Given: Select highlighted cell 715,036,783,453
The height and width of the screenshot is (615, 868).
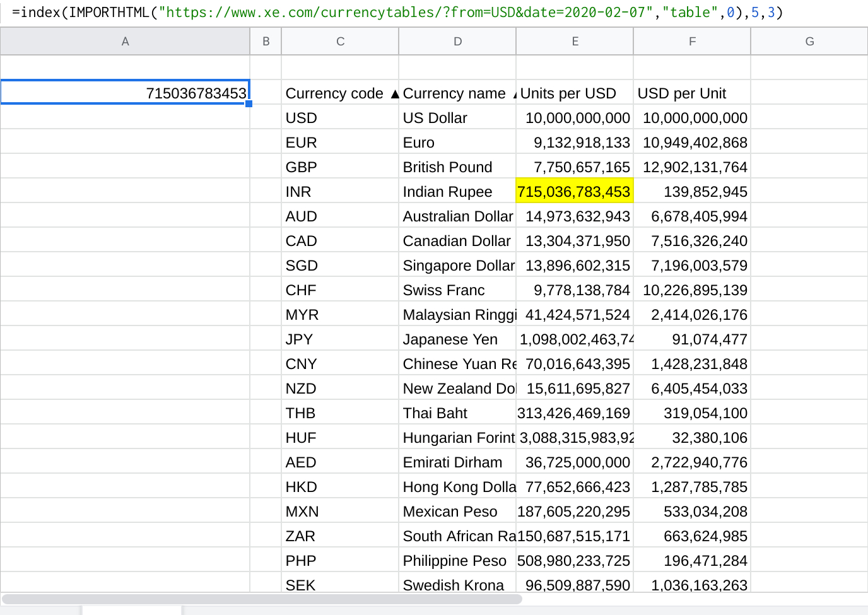Looking at the screenshot, I should 575,190.
